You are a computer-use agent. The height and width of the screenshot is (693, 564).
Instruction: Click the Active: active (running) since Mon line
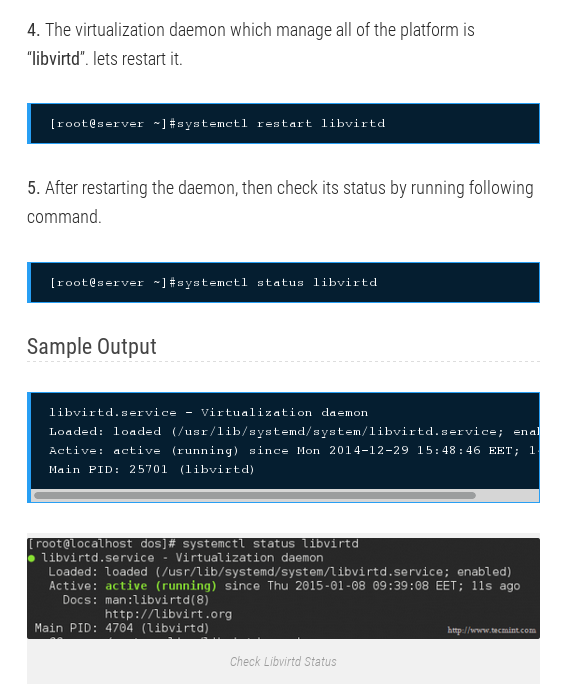point(294,450)
